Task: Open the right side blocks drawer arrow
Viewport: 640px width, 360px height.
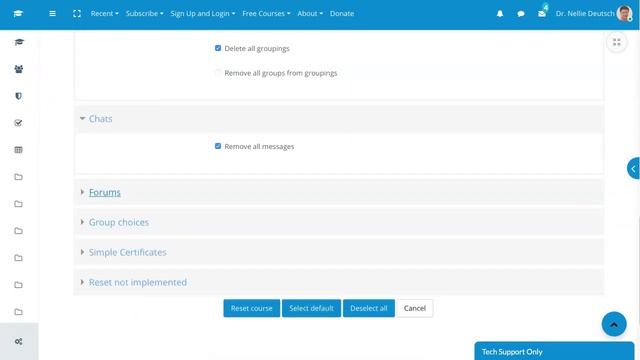Action: point(633,168)
